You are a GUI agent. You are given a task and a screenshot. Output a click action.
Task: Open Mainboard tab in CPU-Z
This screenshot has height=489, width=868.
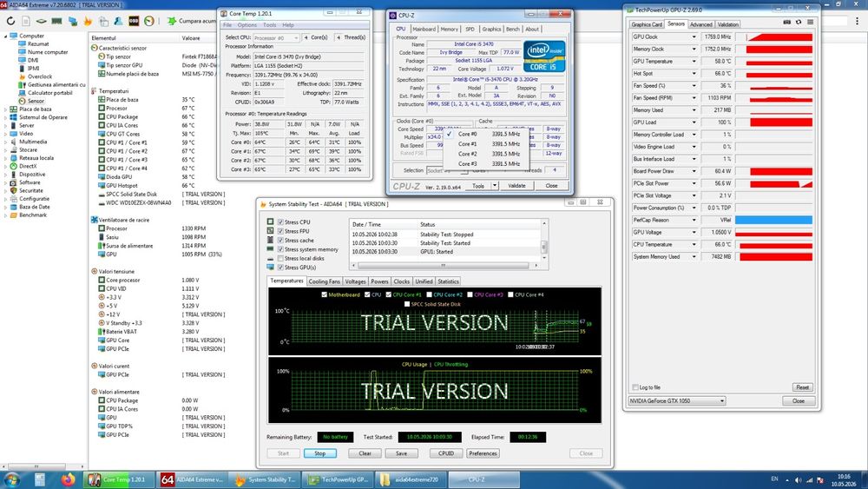click(x=424, y=29)
